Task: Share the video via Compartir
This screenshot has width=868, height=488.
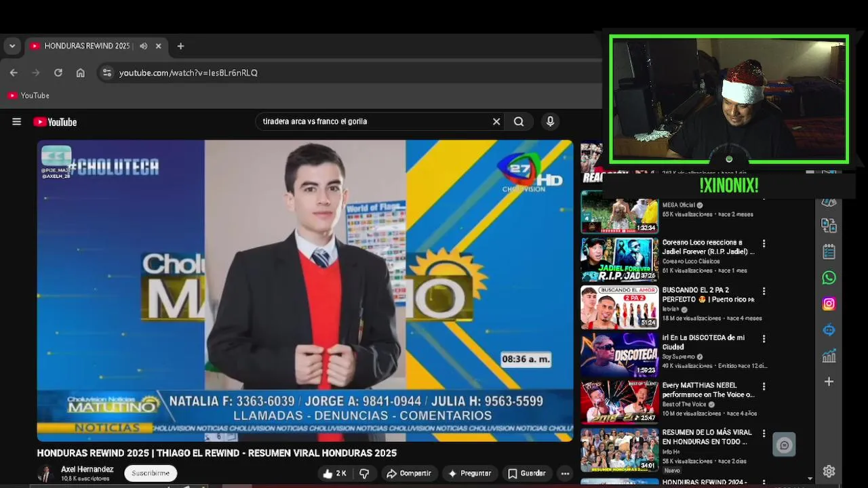Action: [409, 473]
